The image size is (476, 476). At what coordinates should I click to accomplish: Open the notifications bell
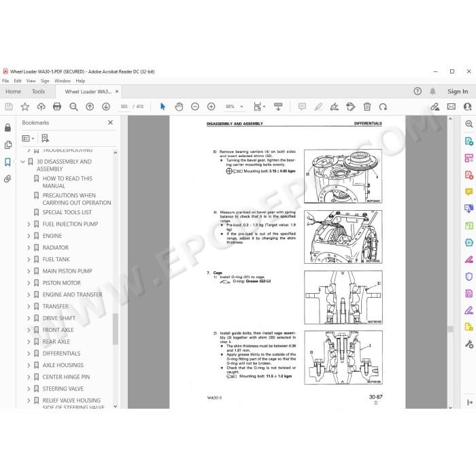pyautogui.click(x=433, y=91)
